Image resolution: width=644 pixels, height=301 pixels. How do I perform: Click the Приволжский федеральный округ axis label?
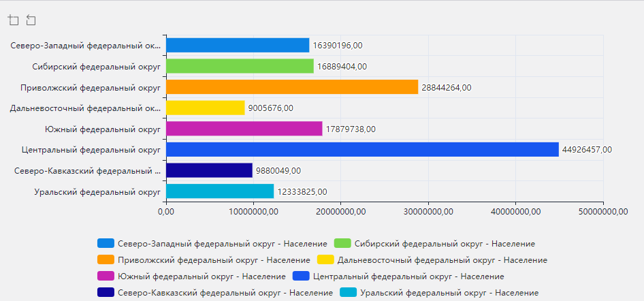click(90, 87)
